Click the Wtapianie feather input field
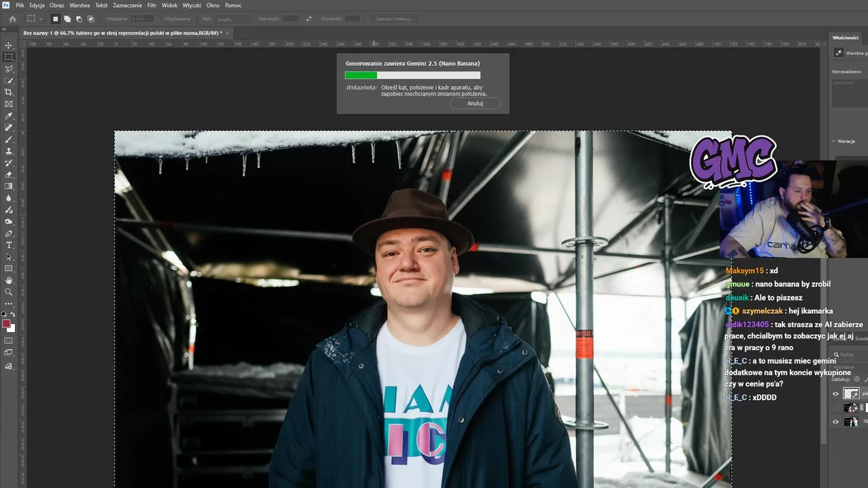The image size is (868, 488). point(142,19)
